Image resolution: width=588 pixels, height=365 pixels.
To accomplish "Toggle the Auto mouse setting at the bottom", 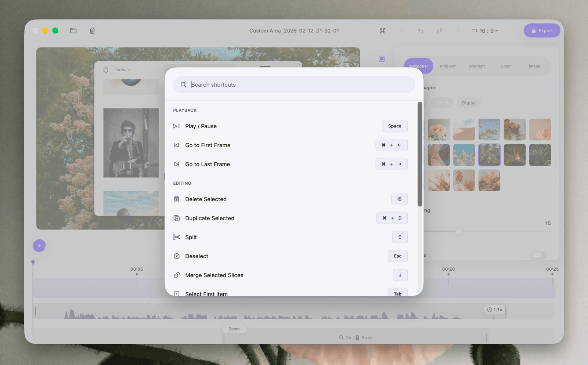I will coord(364,337).
